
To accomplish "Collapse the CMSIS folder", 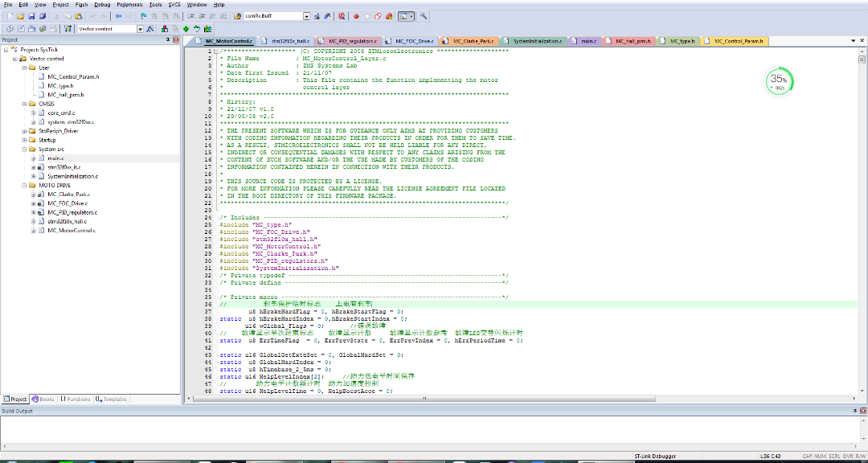I will click(24, 104).
